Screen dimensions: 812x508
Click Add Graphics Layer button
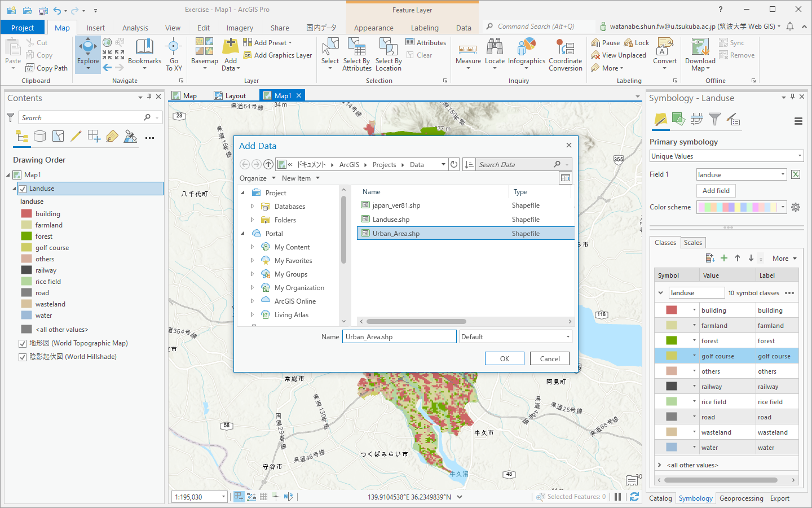277,55
